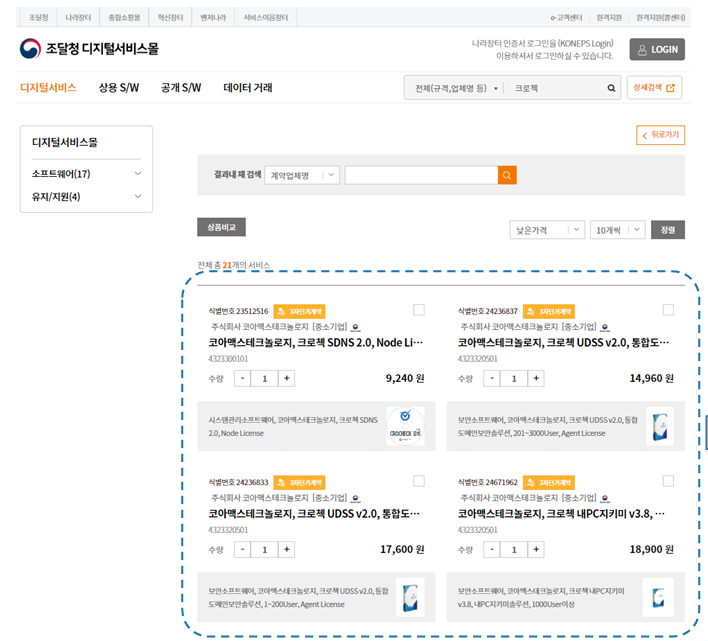Open product title 크로첵 SDNS 2.0, Node Li…
The image size is (708, 641).
tap(316, 343)
